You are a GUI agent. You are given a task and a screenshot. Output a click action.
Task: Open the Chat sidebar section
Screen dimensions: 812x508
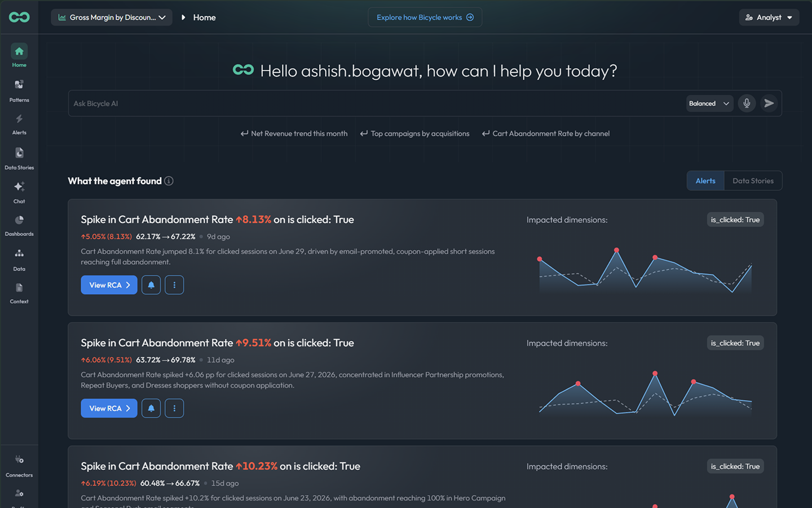[19, 192]
